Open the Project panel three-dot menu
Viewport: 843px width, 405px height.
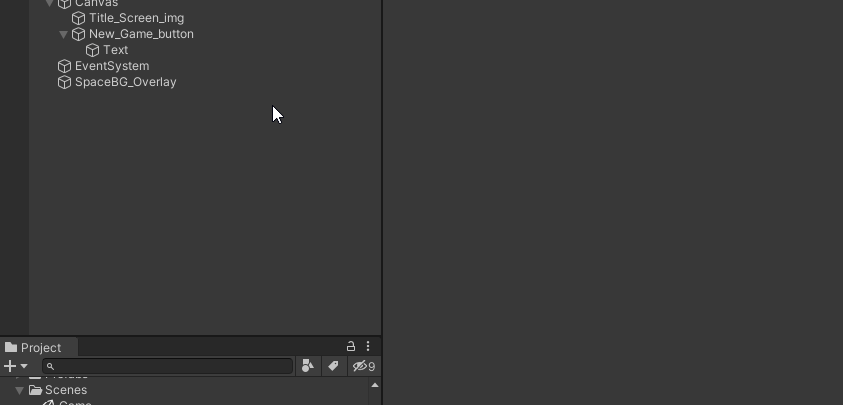pyautogui.click(x=368, y=346)
